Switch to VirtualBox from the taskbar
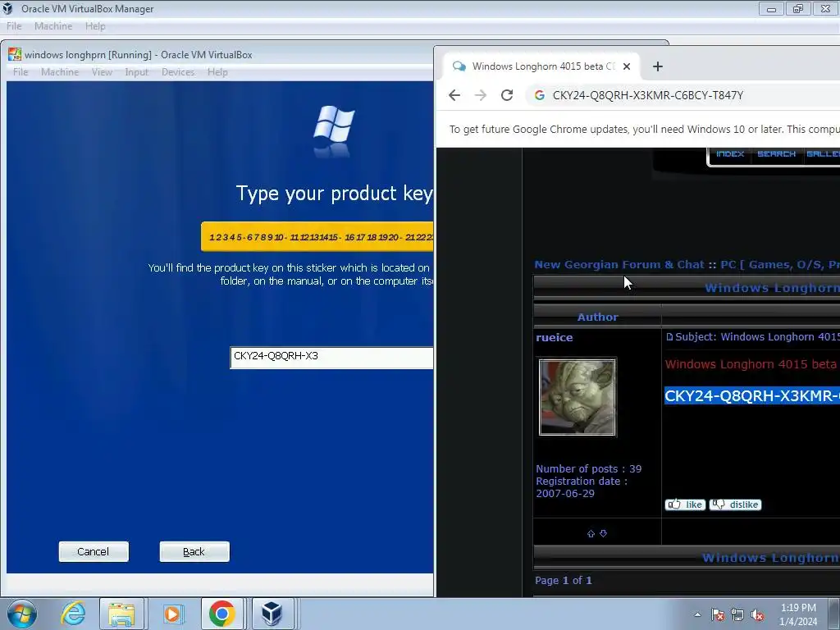This screenshot has width=840, height=630. coord(272,614)
